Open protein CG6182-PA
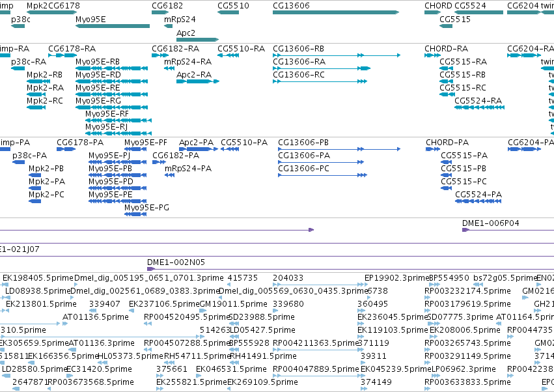This screenshot has height=392, width=554. point(176,156)
